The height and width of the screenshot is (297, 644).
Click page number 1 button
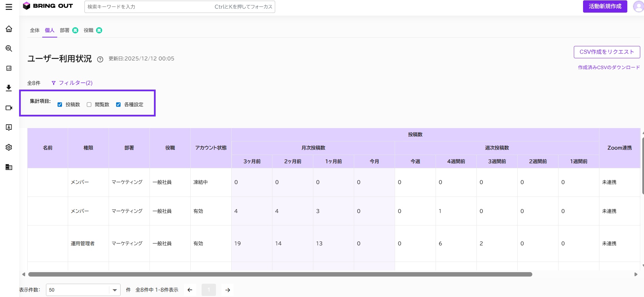click(x=209, y=290)
